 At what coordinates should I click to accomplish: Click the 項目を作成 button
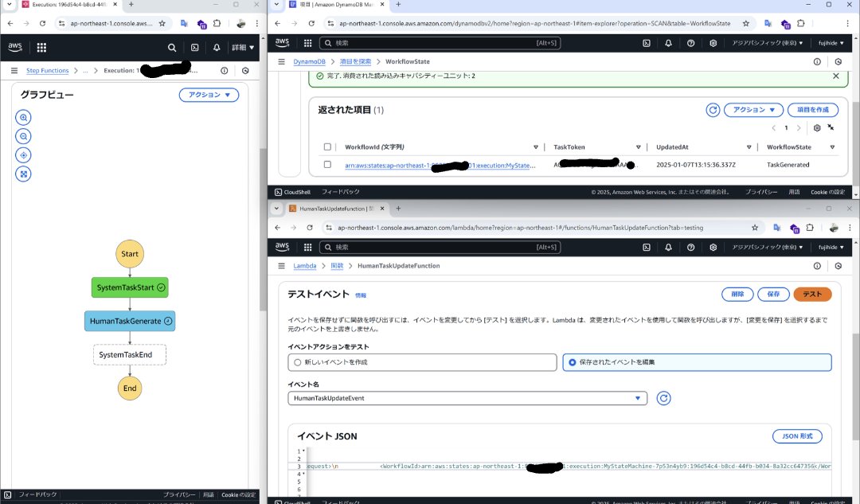click(813, 110)
